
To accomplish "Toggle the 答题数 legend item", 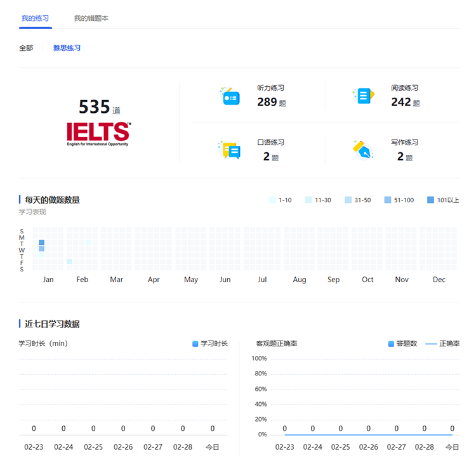I will 403,344.
